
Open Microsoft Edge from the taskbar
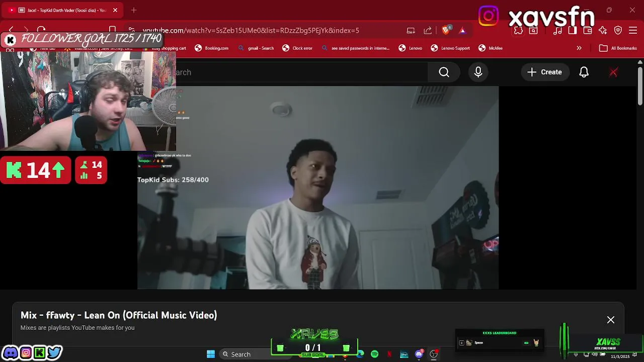[x=360, y=354]
